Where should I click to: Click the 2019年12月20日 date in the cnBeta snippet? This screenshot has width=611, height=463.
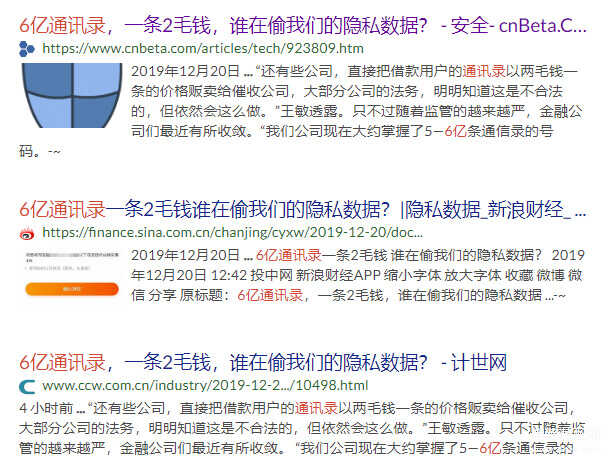pyautogui.click(x=185, y=71)
